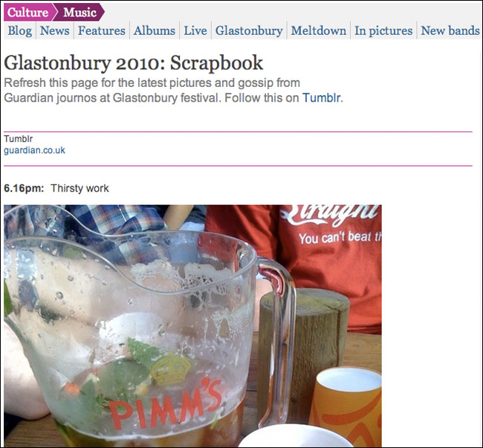Viewport: 483px width, 448px height.
Task: Open the News section link
Action: (x=54, y=30)
